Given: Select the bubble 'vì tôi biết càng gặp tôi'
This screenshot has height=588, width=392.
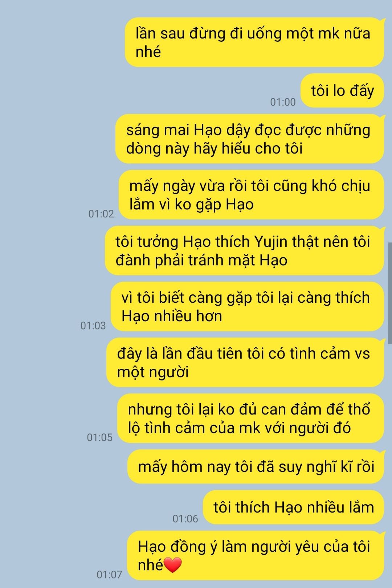Looking at the screenshot, I should pyautogui.click(x=247, y=306).
